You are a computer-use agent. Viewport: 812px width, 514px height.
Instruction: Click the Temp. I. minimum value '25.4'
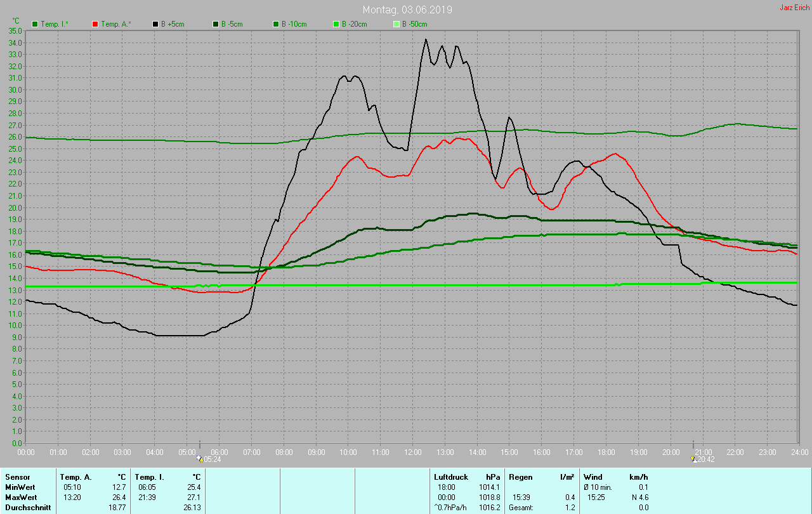pyautogui.click(x=193, y=487)
